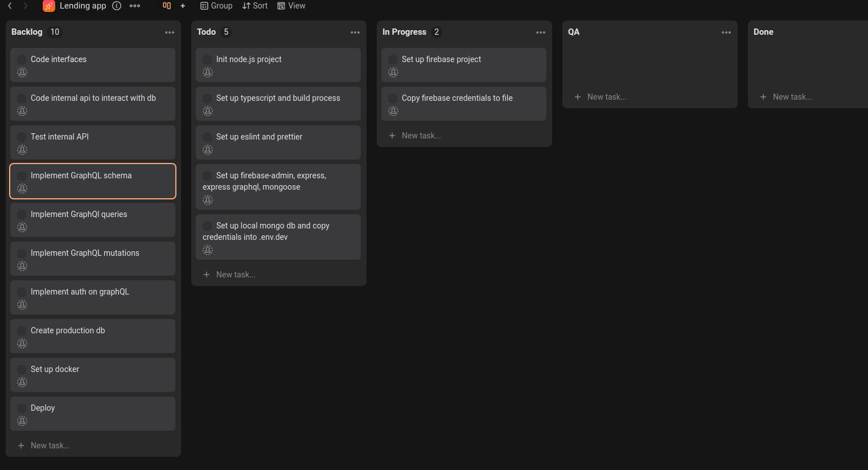Expand the QA column more options
The width and height of the screenshot is (868, 470).
(x=726, y=32)
